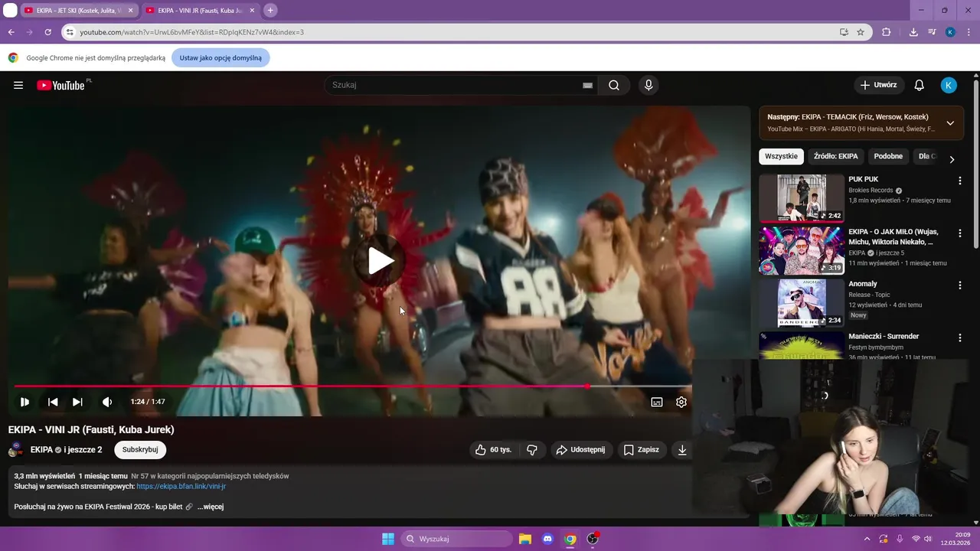Share the video via Udostępnij

(x=580, y=450)
